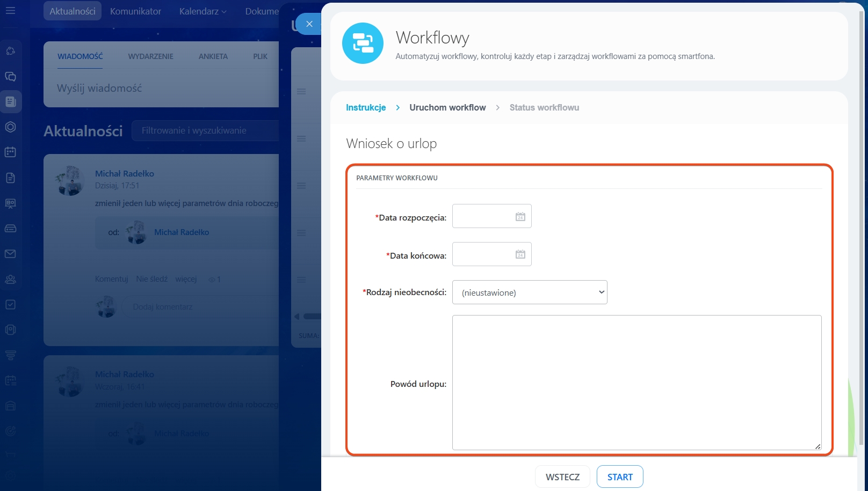
Task: Expand the Rodzaj nieobecności dropdown
Action: pyautogui.click(x=530, y=292)
